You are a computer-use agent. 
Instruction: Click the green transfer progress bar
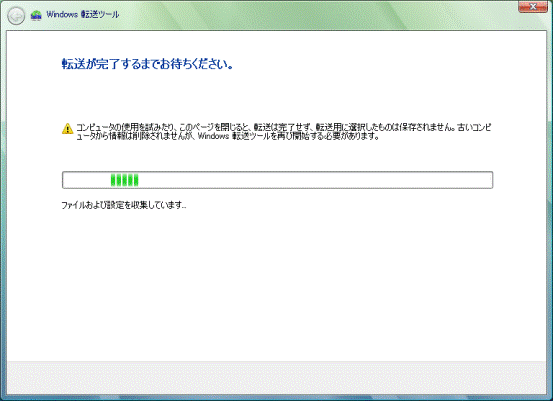[x=277, y=180]
